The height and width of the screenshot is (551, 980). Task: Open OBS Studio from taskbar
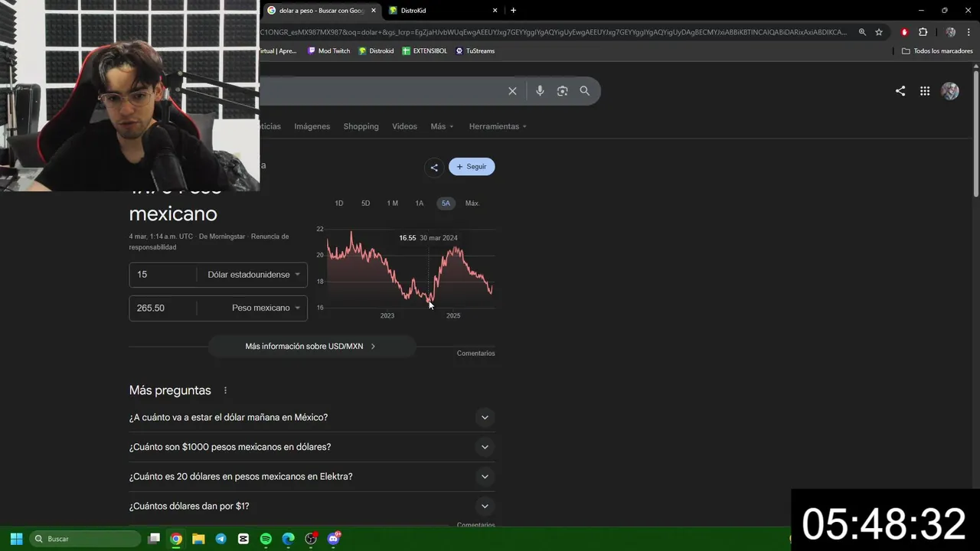click(x=311, y=539)
